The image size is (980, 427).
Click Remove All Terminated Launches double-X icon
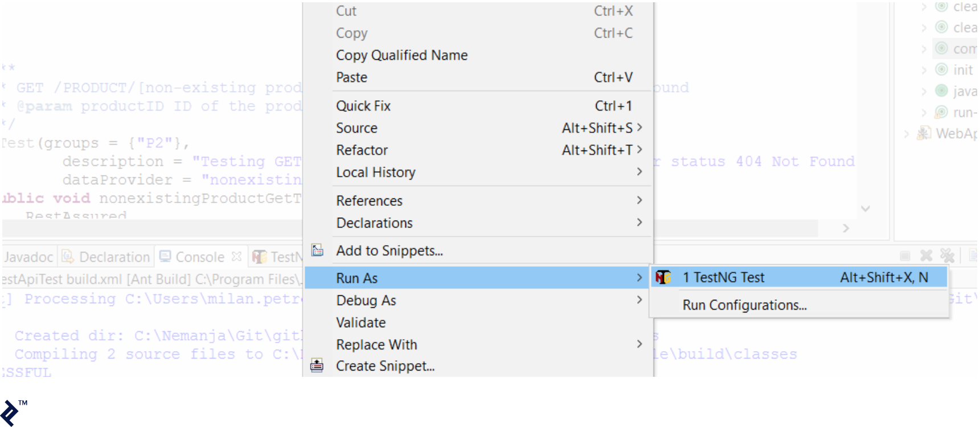click(x=947, y=256)
